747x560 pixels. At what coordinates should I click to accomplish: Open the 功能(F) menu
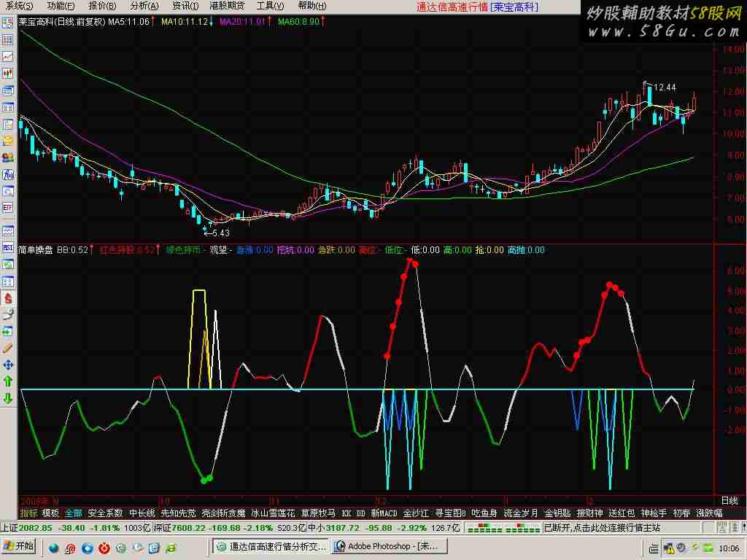tap(61, 6)
